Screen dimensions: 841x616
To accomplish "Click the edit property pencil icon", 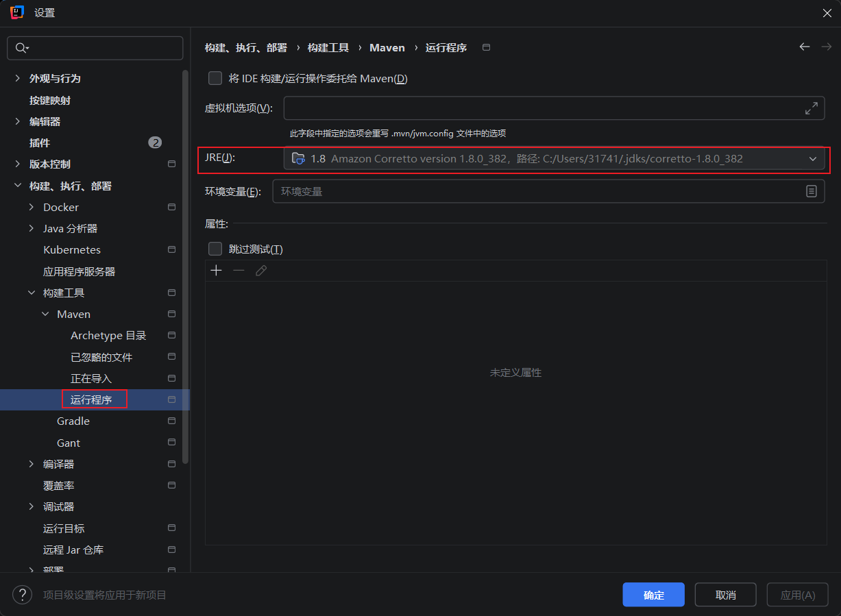I will click(260, 271).
